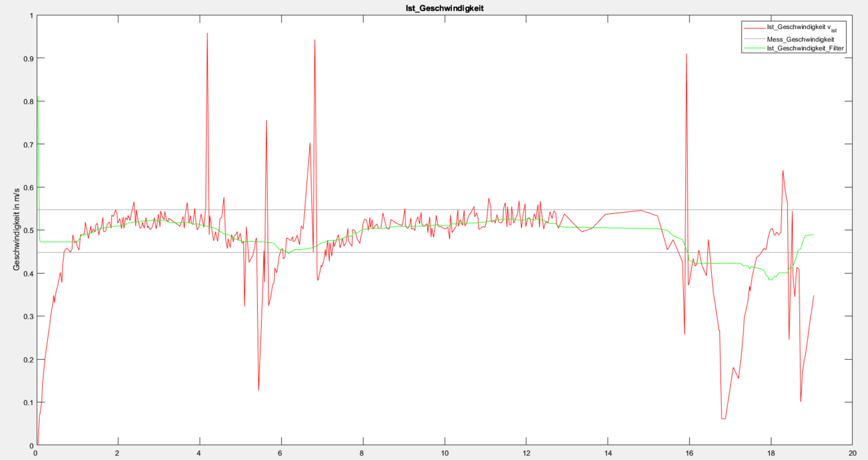Click the red dip bottom between x=5 and 6
Screen dimensions: 868x460
coord(259,390)
